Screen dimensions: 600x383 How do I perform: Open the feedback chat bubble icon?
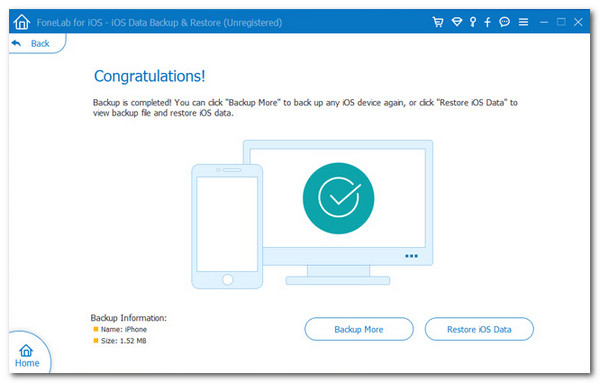coord(504,22)
